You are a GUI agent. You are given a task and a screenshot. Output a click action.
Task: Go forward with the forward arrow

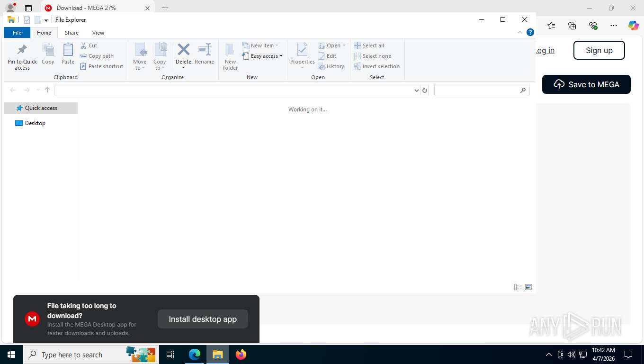[27, 90]
